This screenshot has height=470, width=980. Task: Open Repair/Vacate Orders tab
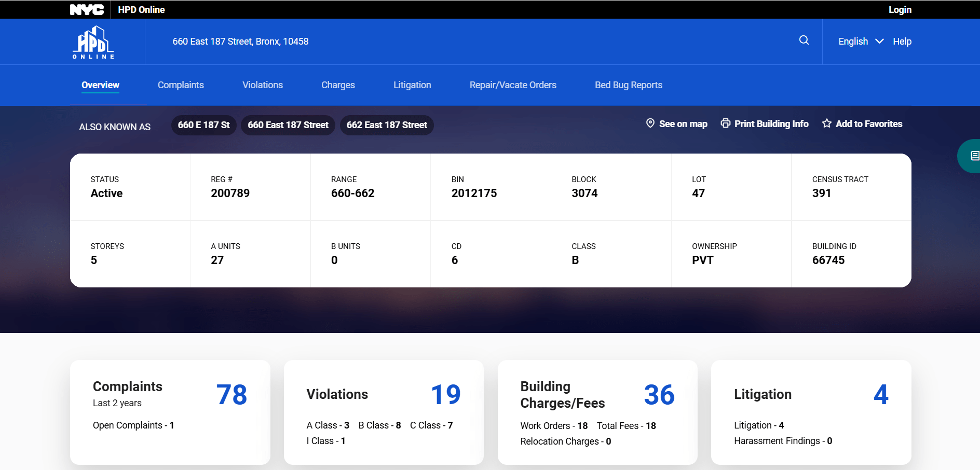coord(513,85)
